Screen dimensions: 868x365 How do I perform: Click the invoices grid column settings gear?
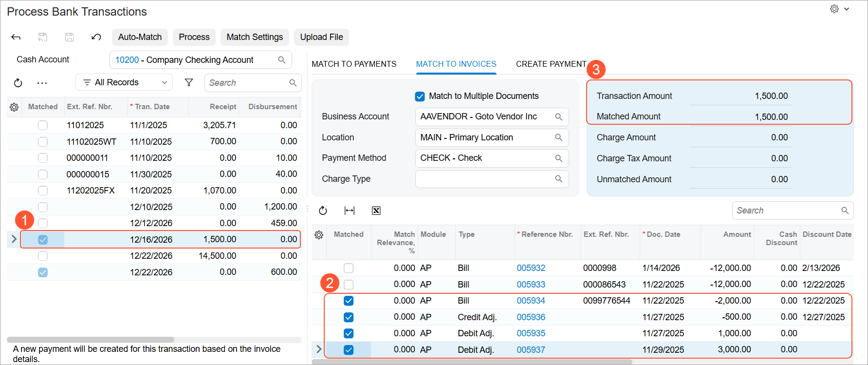click(x=319, y=235)
